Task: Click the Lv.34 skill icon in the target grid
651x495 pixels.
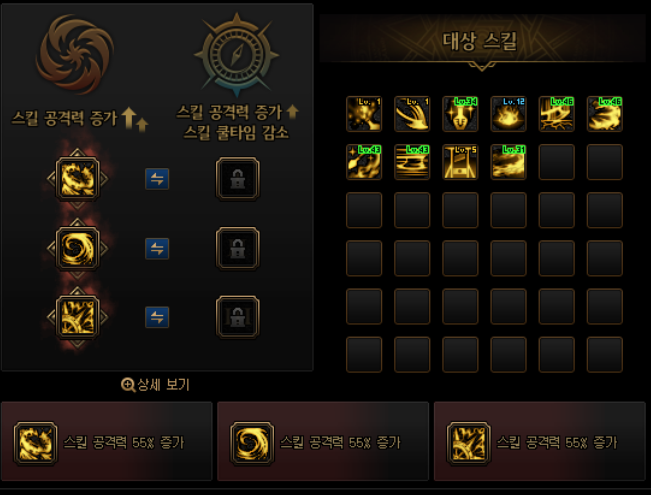Action: [x=460, y=114]
